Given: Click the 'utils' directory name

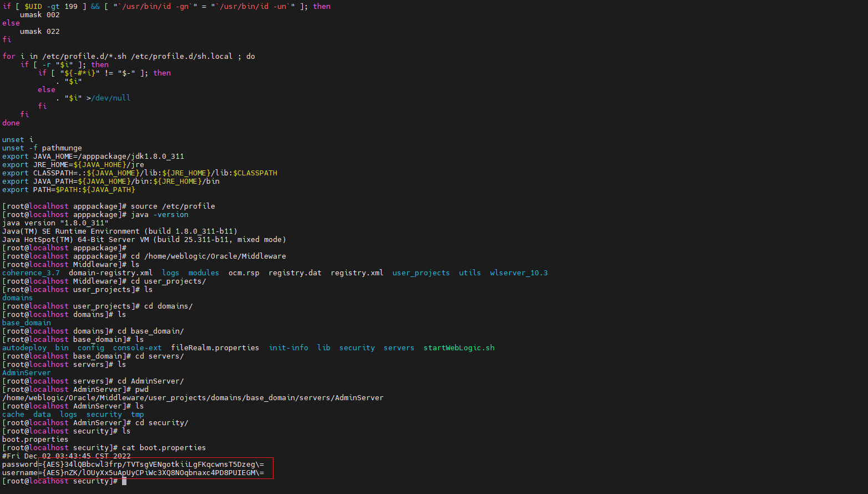Looking at the screenshot, I should pos(470,273).
